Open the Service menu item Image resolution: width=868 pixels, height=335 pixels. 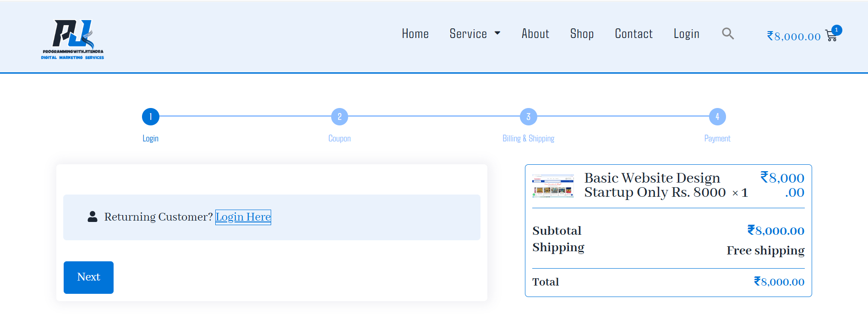click(468, 33)
